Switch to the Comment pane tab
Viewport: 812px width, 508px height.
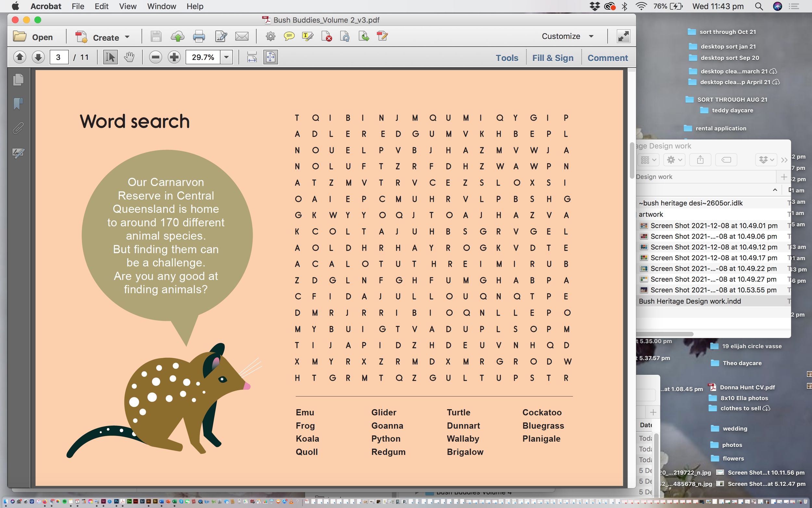tap(608, 58)
